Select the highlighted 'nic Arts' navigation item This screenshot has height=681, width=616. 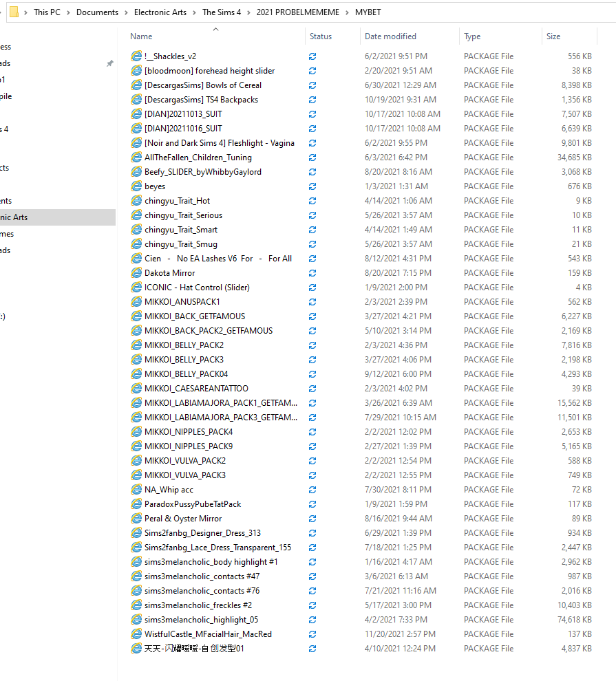[58, 217]
